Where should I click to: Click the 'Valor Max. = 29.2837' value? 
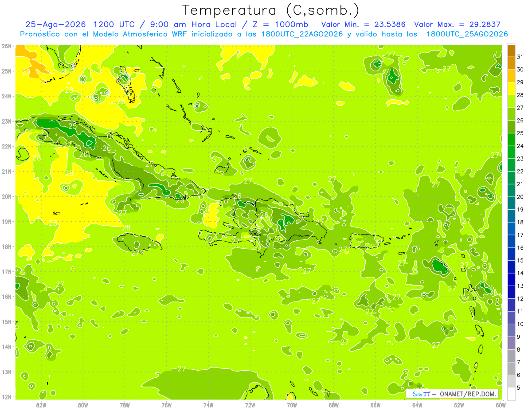point(457,24)
